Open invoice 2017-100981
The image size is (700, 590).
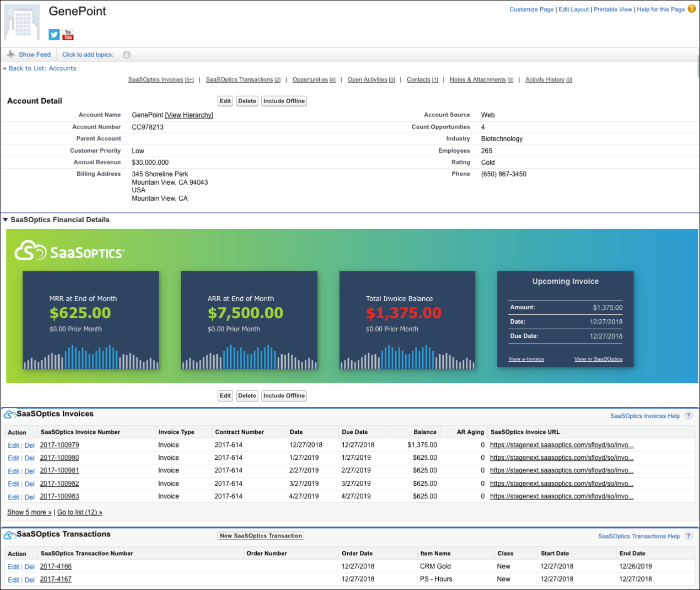point(60,470)
